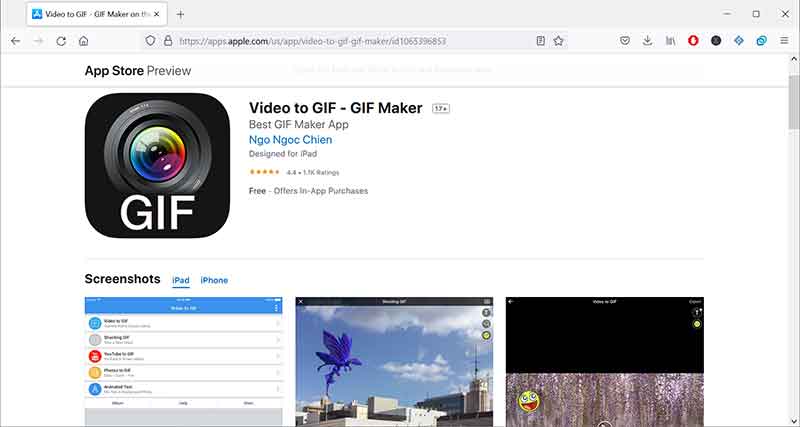Maximize the browser window
This screenshot has width=800, height=427.
756,14
